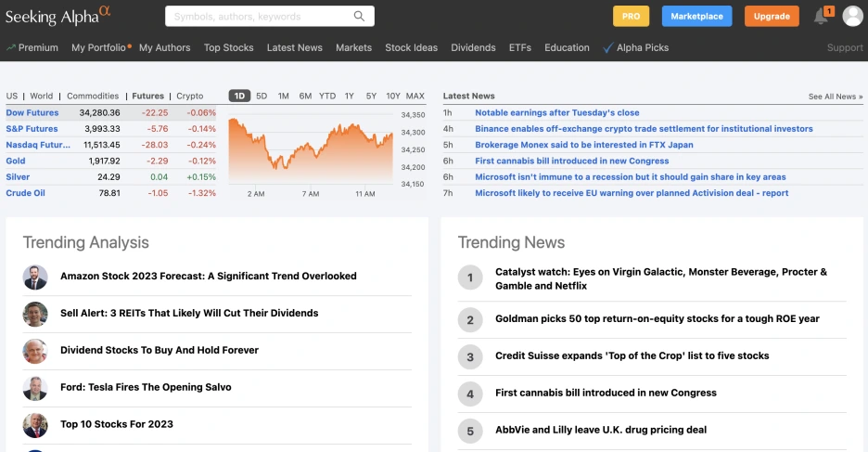
Task: Select the 10Y chart range
Action: pyautogui.click(x=393, y=96)
